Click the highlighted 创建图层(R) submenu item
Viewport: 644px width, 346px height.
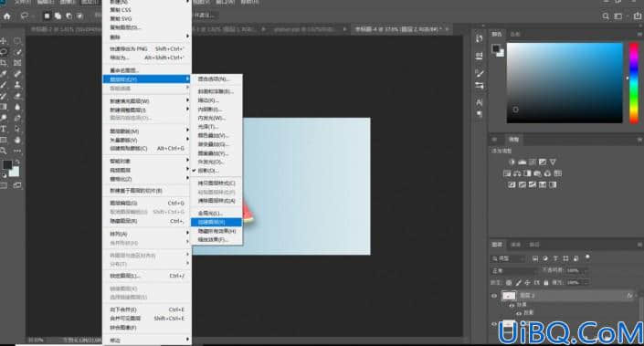pos(216,222)
